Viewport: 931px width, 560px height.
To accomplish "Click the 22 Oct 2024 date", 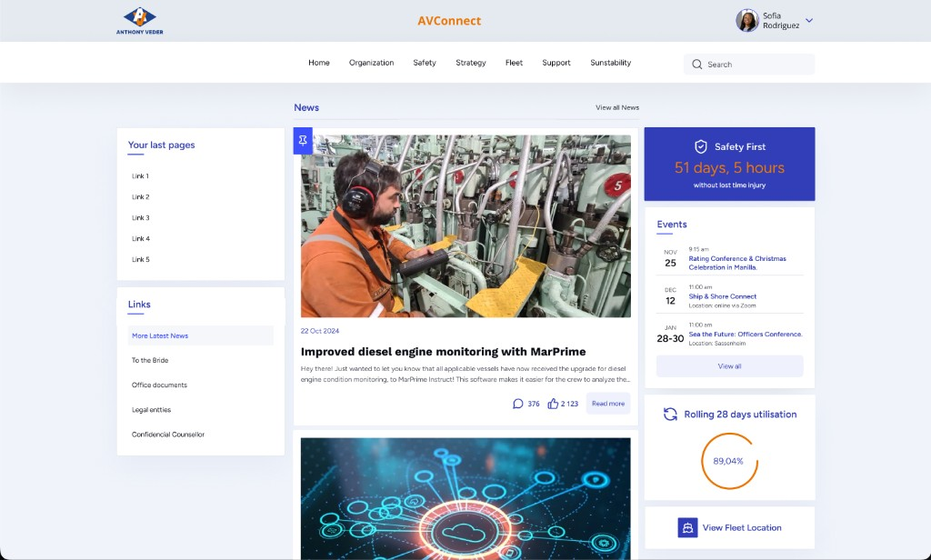I will point(320,331).
